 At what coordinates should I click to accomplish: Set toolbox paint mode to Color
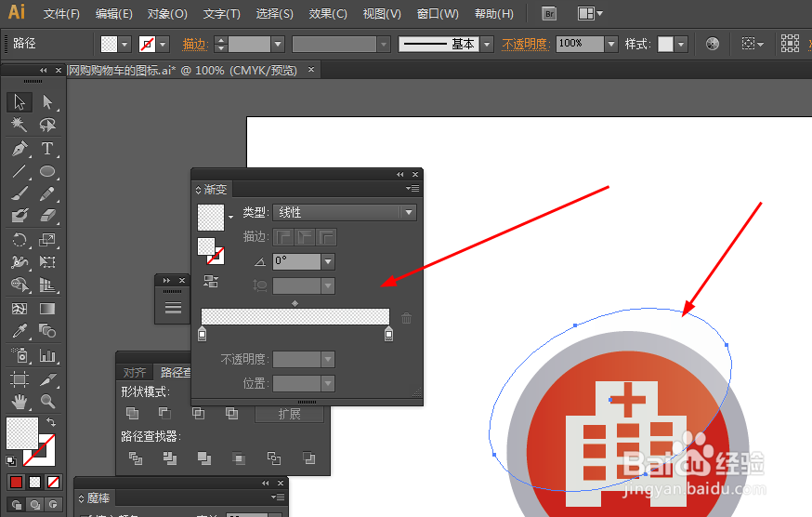pyautogui.click(x=16, y=483)
